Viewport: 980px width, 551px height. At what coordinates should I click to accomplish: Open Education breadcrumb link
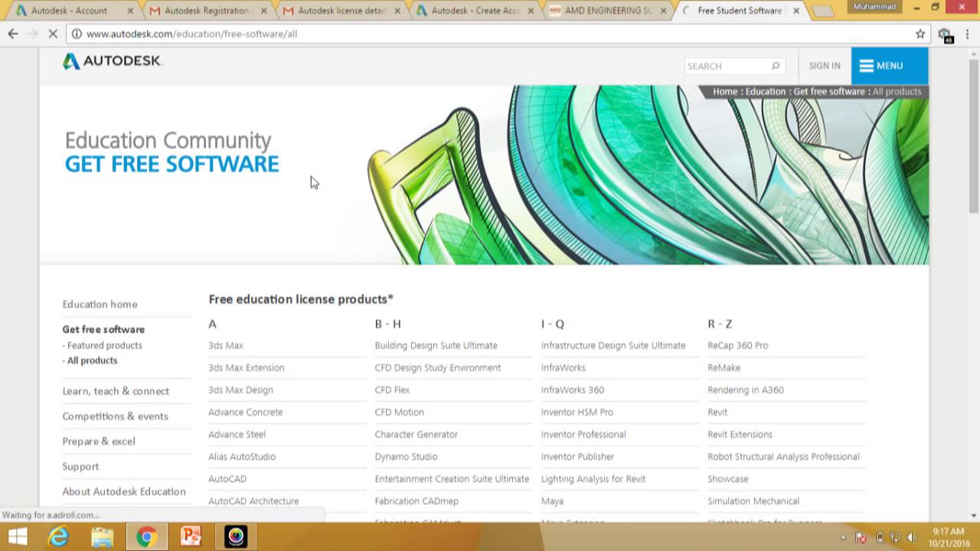coord(766,91)
